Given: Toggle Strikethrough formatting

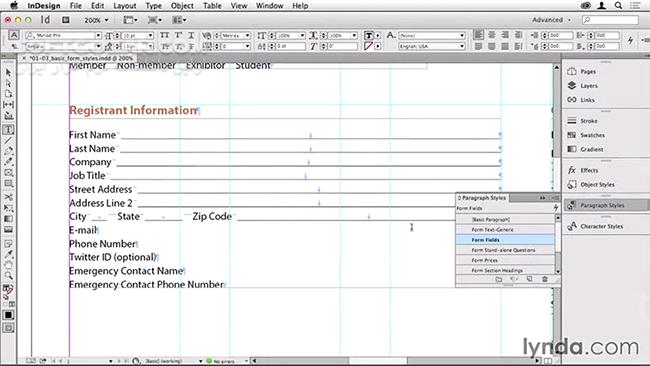Looking at the screenshot, I should tap(191, 46).
